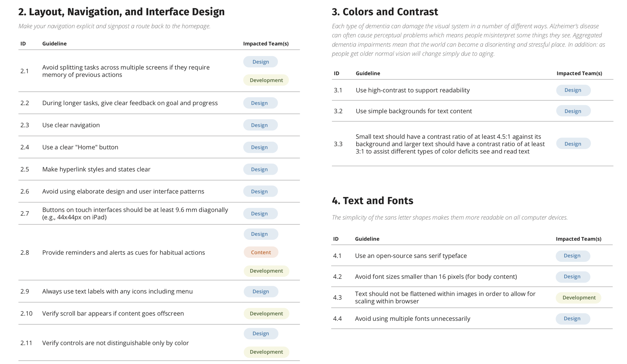
Task: Select the Design tag for guideline 3.1
Action: point(573,90)
